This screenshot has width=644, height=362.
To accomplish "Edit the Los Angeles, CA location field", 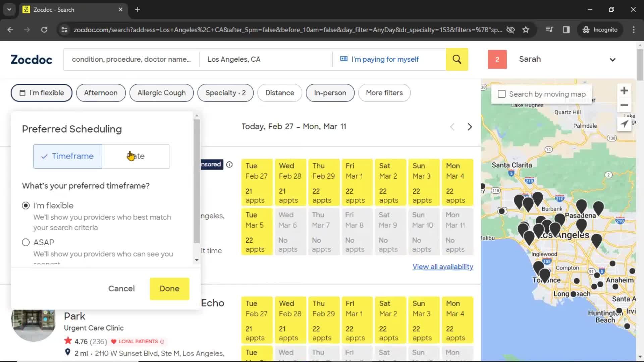I will 266,59.
